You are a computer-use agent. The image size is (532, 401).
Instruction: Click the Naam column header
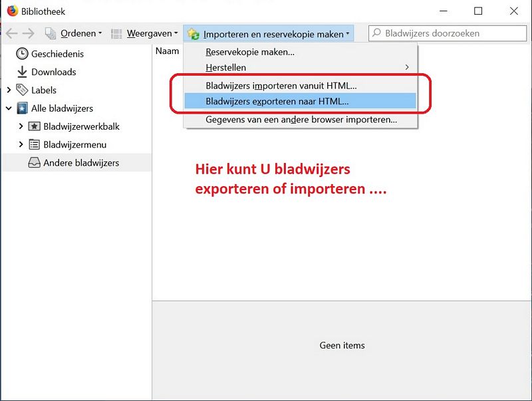[x=167, y=51]
